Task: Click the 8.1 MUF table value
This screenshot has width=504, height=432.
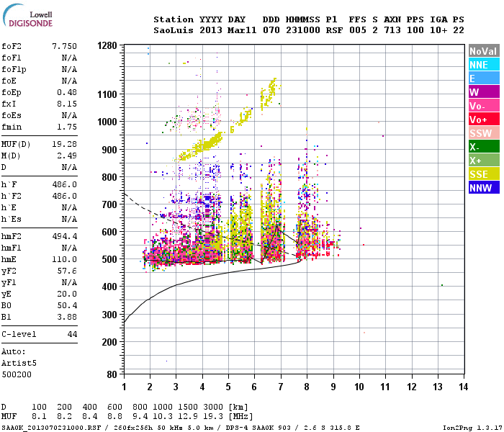Action: (x=39, y=416)
